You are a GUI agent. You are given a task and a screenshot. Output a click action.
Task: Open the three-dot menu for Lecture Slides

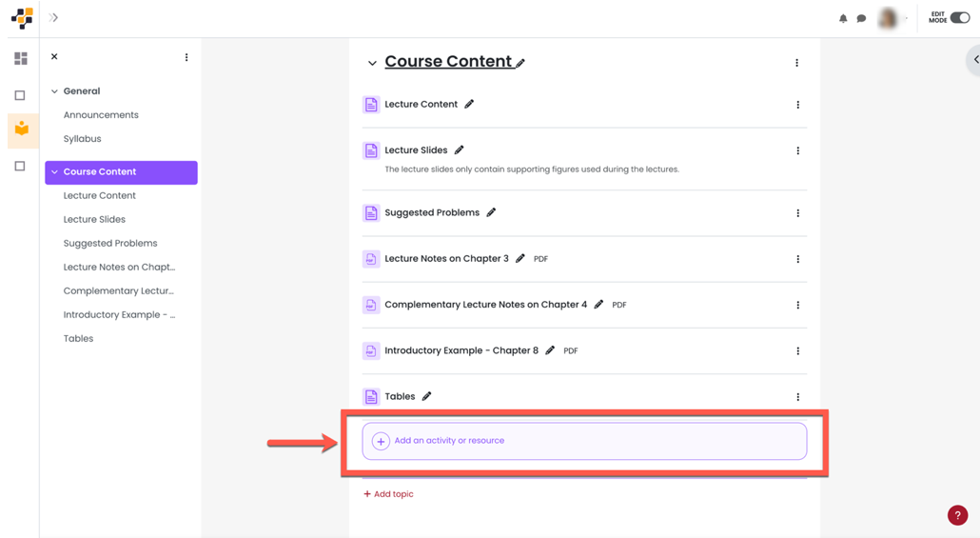pyautogui.click(x=797, y=150)
